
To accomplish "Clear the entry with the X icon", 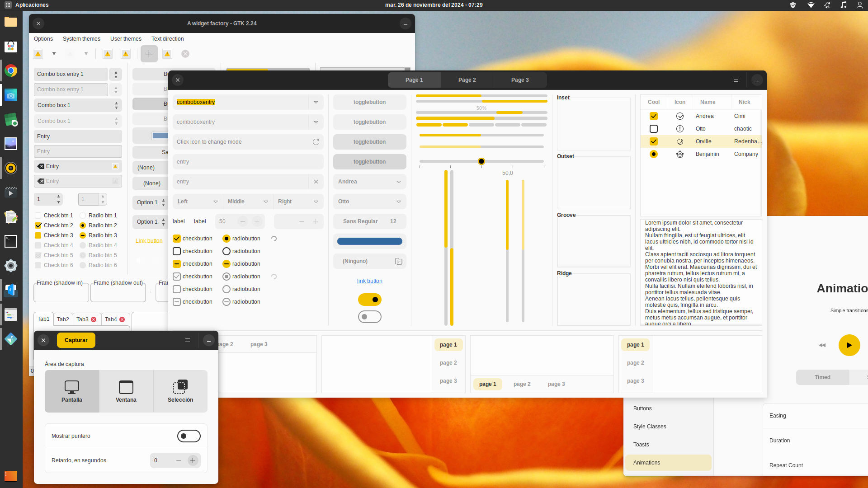I will pyautogui.click(x=316, y=182).
